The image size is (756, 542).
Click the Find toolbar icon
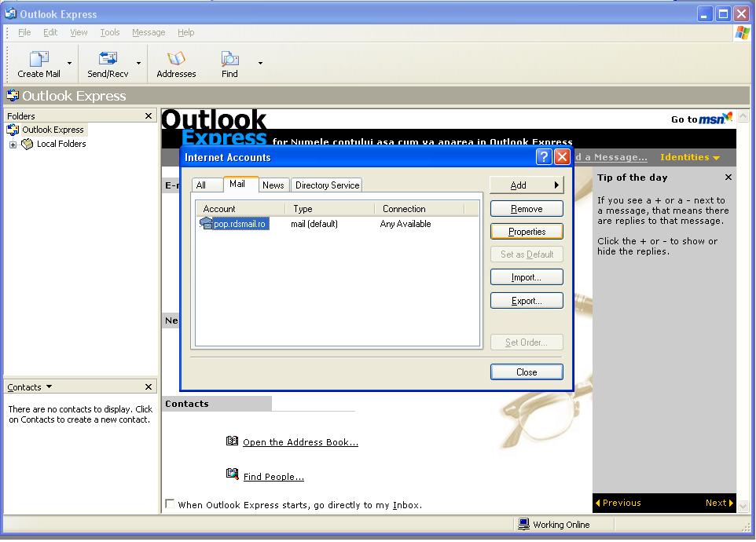229,59
